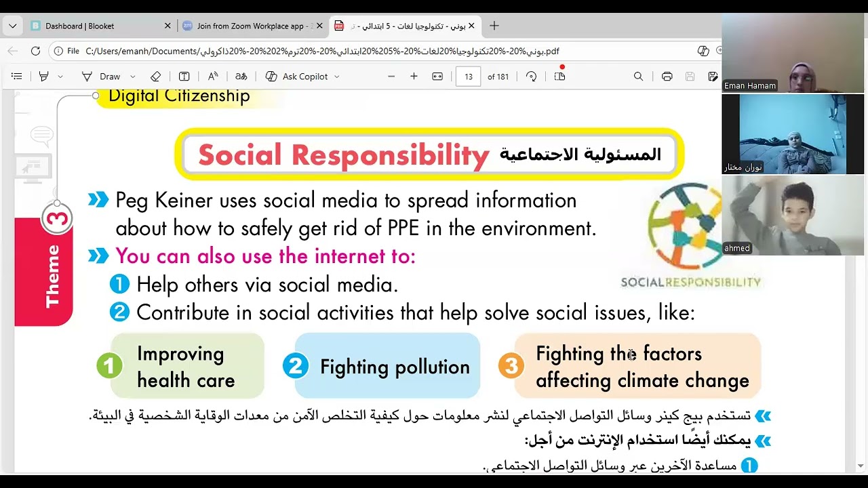The width and height of the screenshot is (868, 488).
Task: Click the 'of 181' page count text
Action: [498, 77]
